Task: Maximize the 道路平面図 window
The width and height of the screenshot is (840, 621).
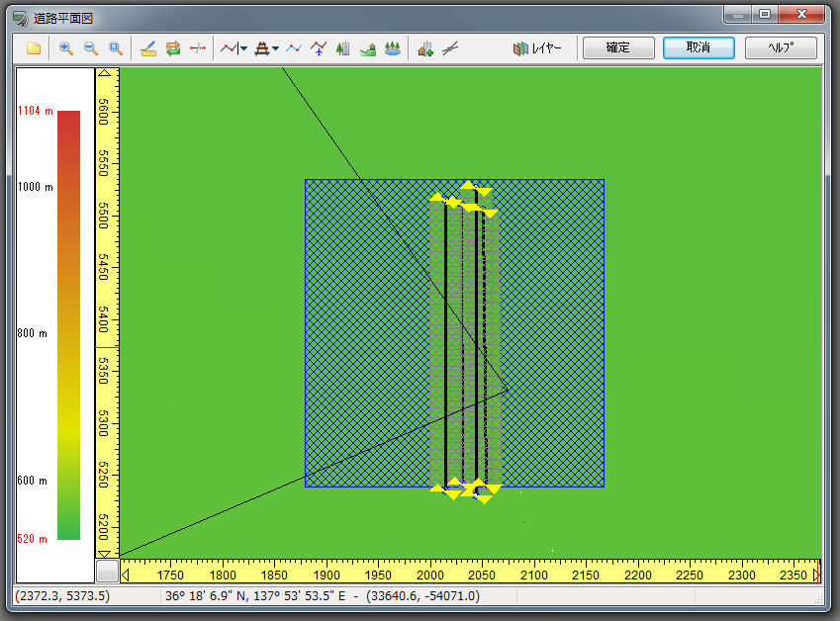Action: 765,15
